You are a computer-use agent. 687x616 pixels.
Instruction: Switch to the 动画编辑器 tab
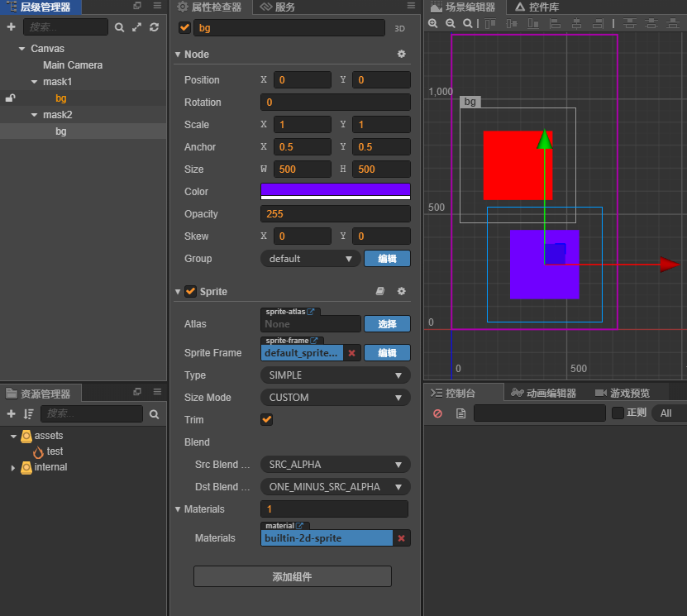pyautogui.click(x=544, y=393)
